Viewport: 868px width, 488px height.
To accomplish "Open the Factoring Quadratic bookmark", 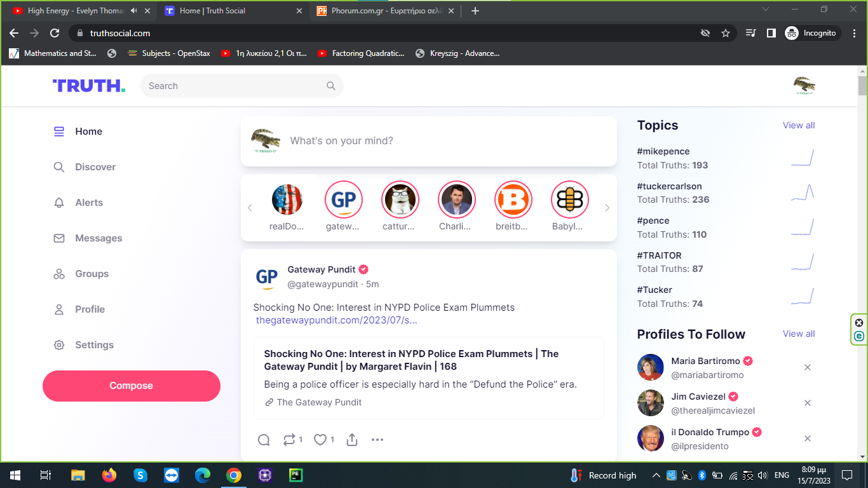I will [x=360, y=53].
